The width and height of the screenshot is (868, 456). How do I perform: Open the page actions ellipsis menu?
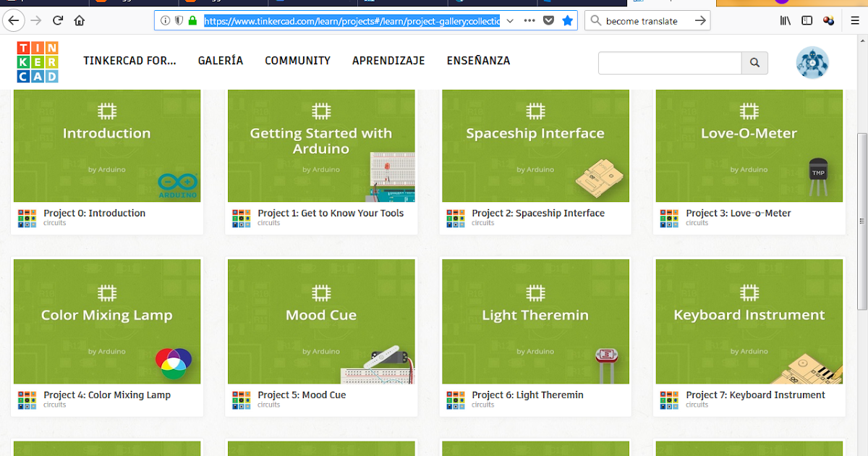pos(529,20)
